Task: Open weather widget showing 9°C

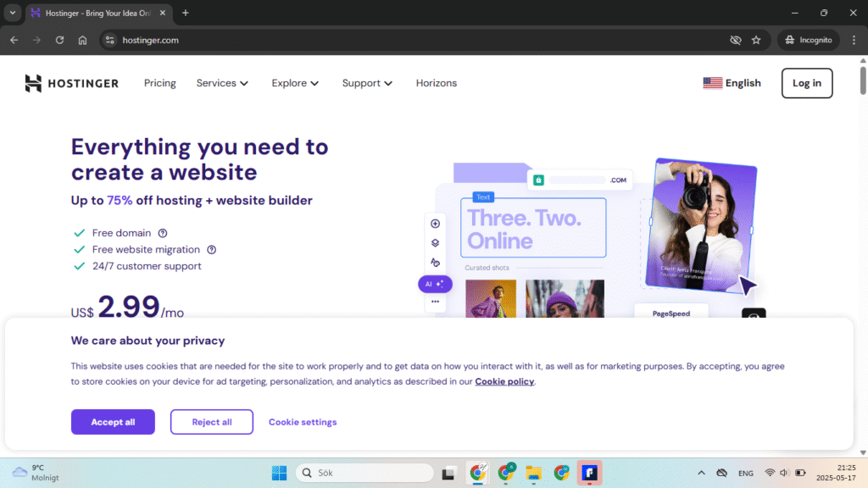Action: tap(36, 473)
